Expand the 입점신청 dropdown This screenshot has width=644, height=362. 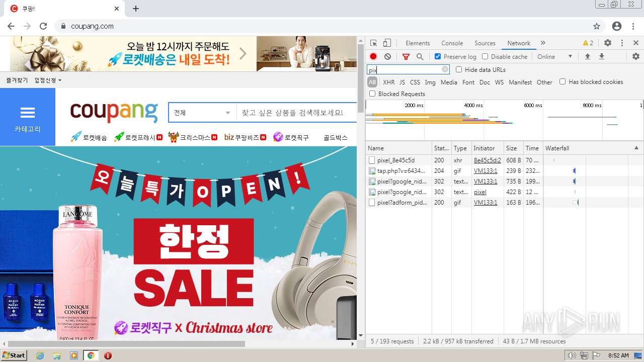(48, 80)
